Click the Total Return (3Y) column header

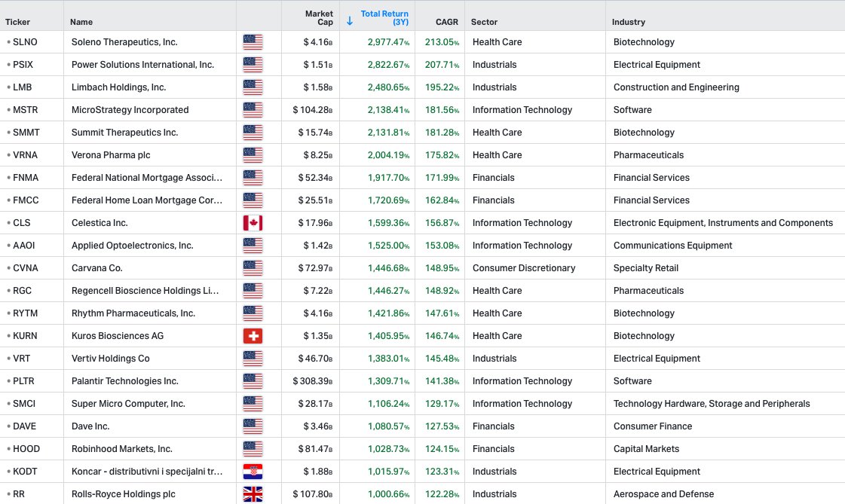(x=384, y=18)
